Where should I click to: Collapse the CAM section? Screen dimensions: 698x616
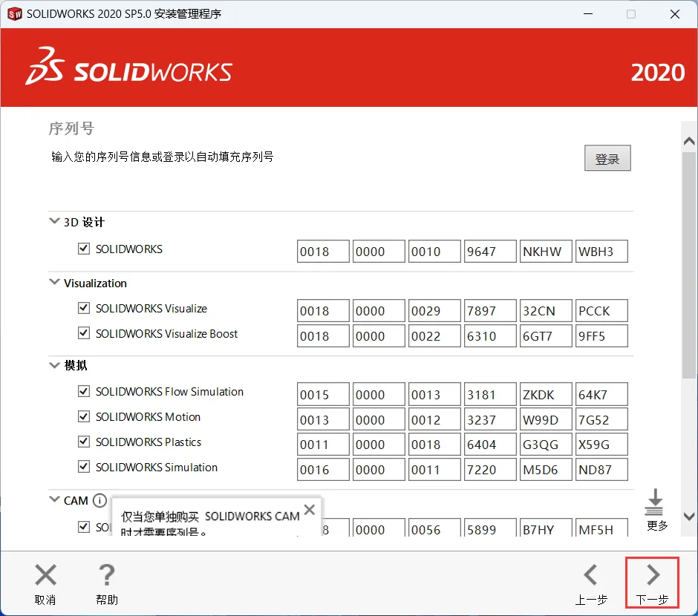pos(54,499)
